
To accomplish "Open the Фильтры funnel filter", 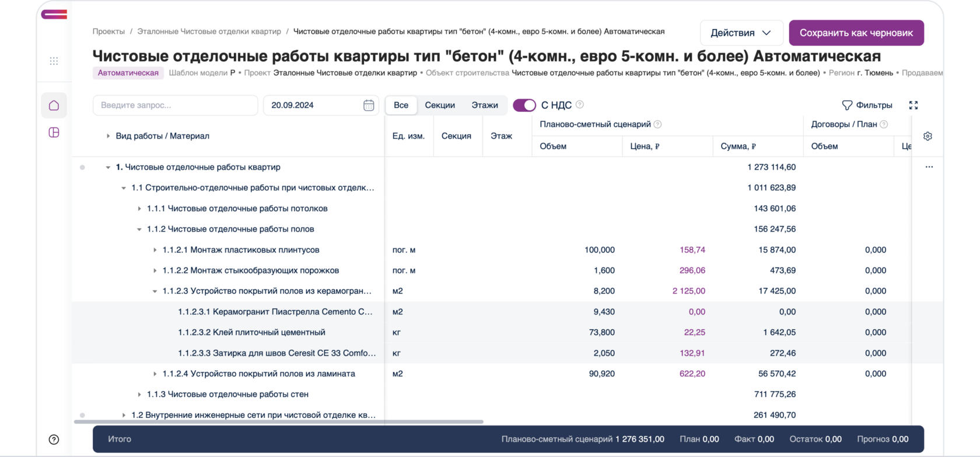I will tap(867, 105).
